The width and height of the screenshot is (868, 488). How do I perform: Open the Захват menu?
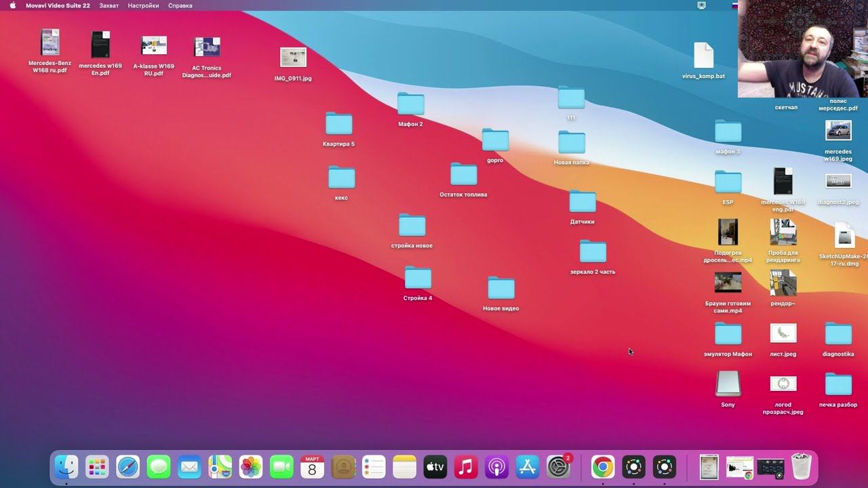(x=108, y=5)
